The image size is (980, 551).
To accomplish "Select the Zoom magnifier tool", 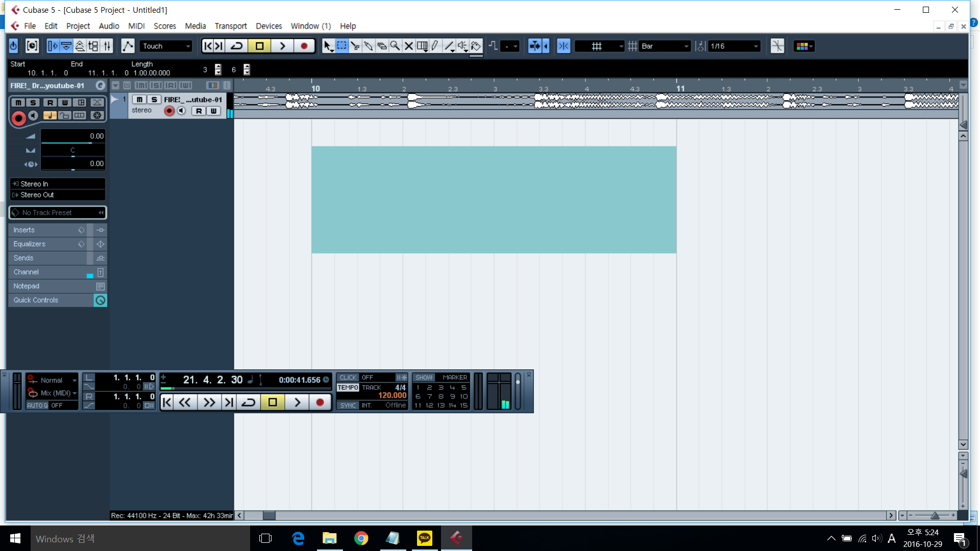I will pyautogui.click(x=395, y=46).
